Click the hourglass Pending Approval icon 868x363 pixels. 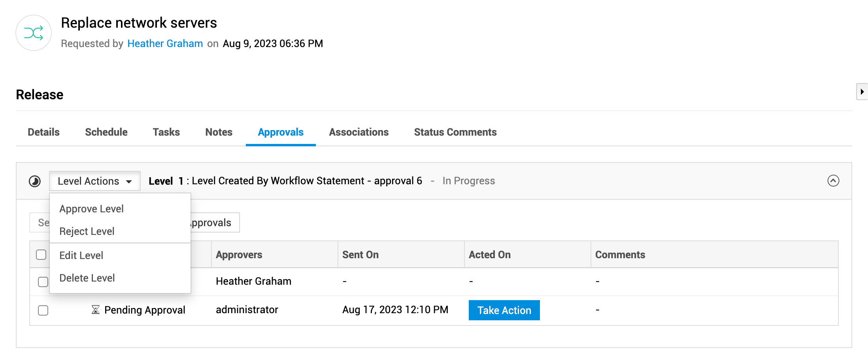pyautogui.click(x=95, y=310)
